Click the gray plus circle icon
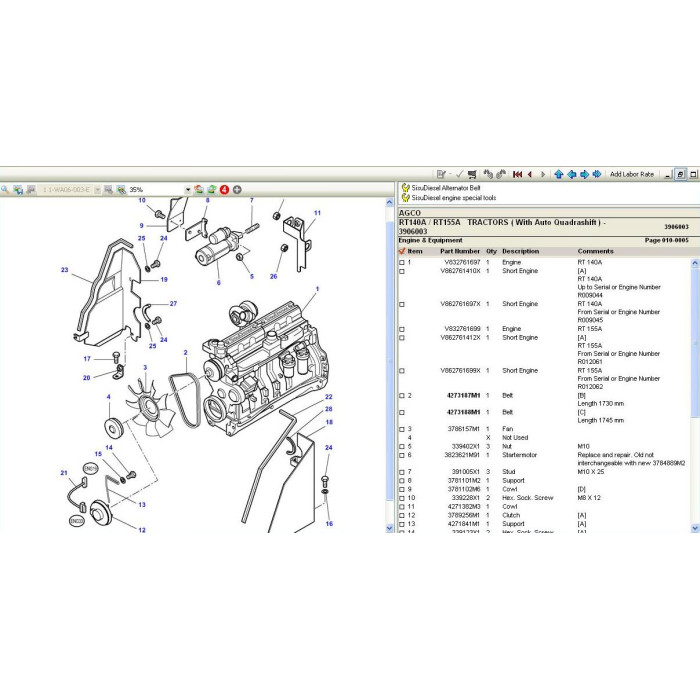Viewport: 700px width, 700px height. 237,190
